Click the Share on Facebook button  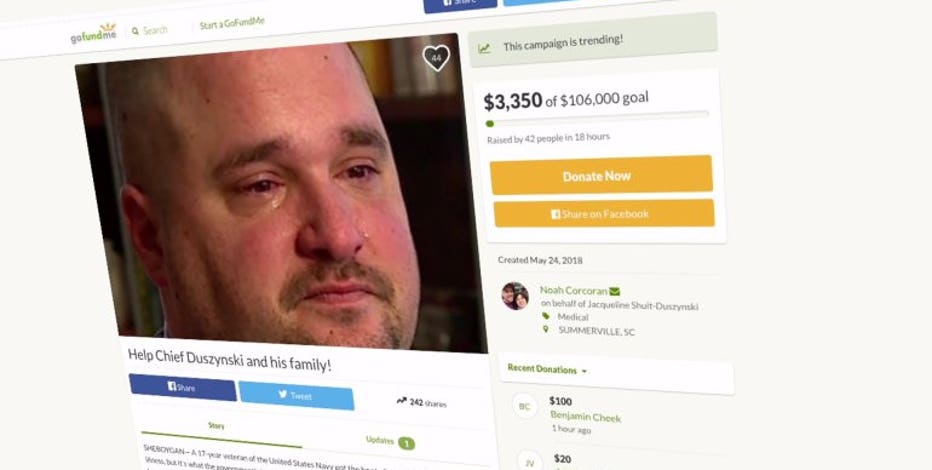[604, 213]
